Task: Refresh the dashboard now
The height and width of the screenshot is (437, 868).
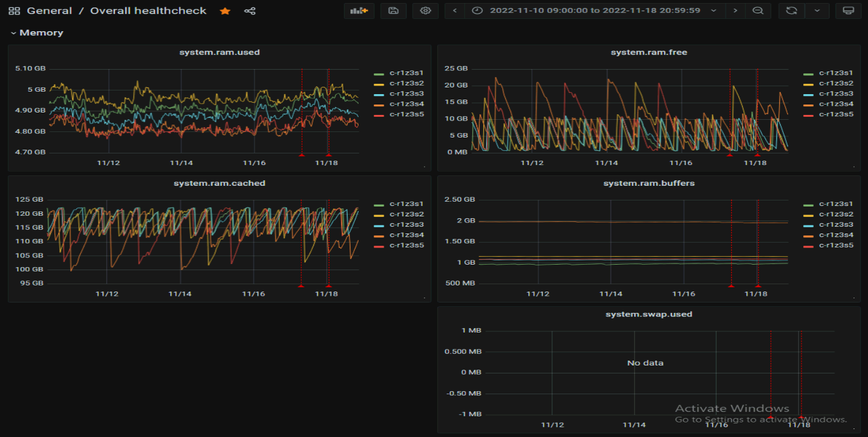Action: 791,11
